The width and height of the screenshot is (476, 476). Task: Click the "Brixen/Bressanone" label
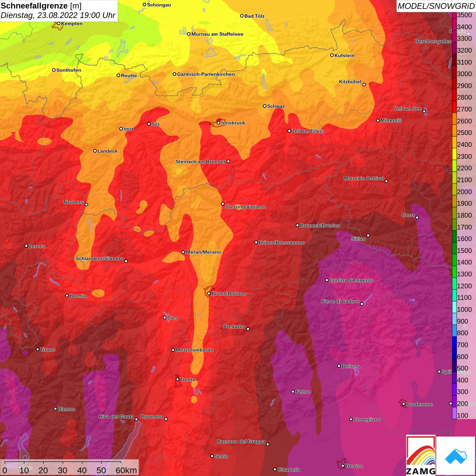[282, 242]
